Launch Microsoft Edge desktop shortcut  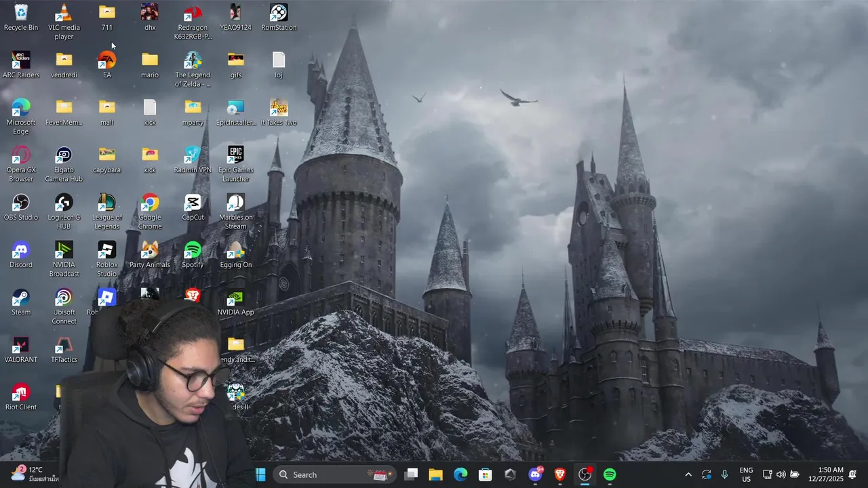pos(21,117)
